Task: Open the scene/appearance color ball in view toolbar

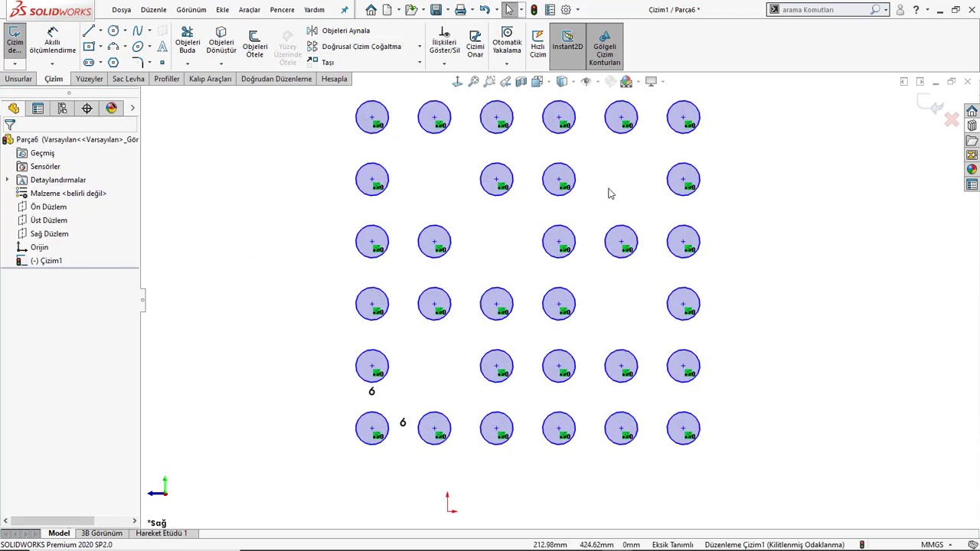Action: point(626,81)
